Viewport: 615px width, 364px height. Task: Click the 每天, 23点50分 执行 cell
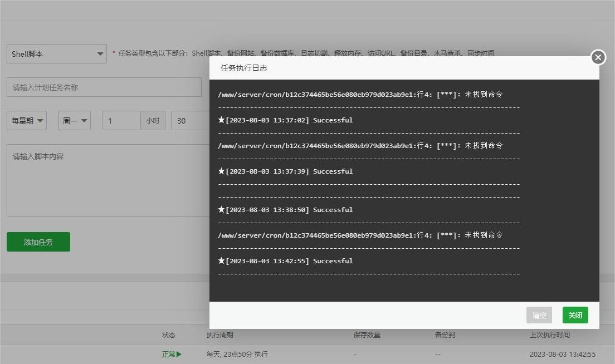pos(237,354)
